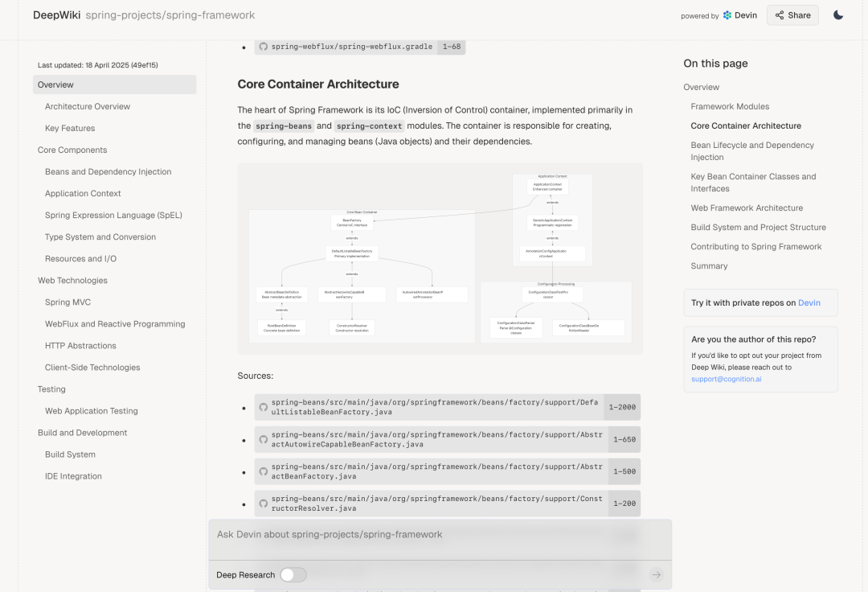Open spring-webflux.gradle source link

coord(351,47)
